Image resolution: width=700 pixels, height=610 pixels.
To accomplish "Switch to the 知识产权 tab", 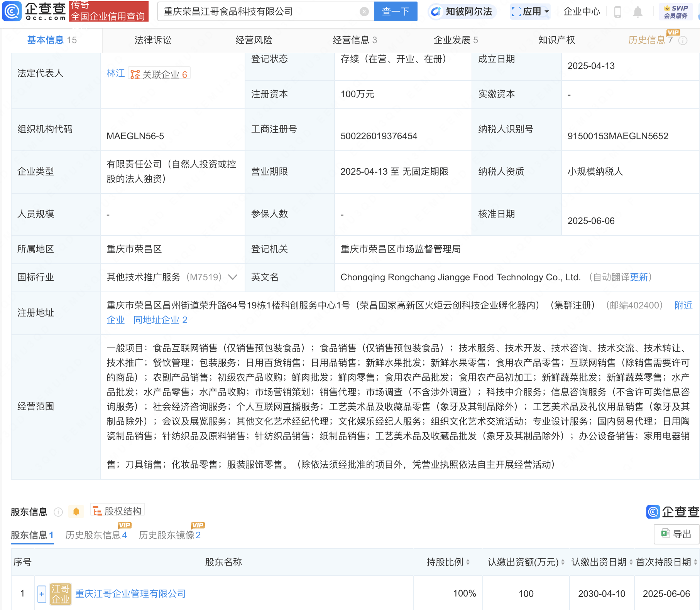I will (556, 40).
